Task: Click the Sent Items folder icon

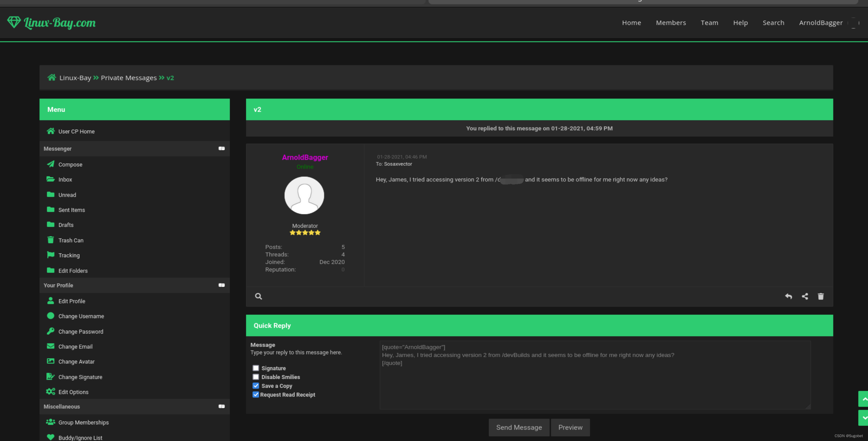Action: coord(51,209)
